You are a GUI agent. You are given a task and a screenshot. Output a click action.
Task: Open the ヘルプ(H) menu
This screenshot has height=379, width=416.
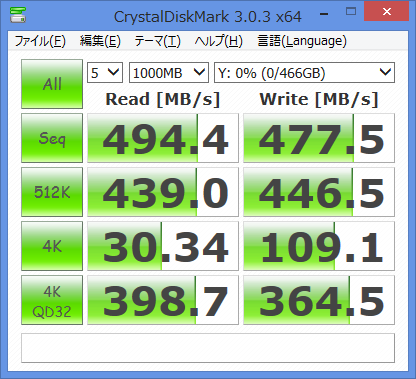(219, 41)
